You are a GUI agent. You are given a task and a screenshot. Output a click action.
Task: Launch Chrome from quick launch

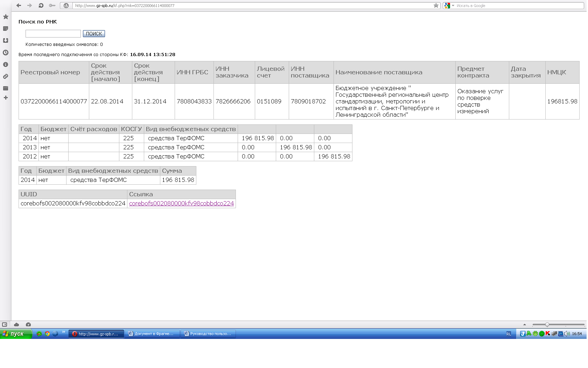point(47,334)
